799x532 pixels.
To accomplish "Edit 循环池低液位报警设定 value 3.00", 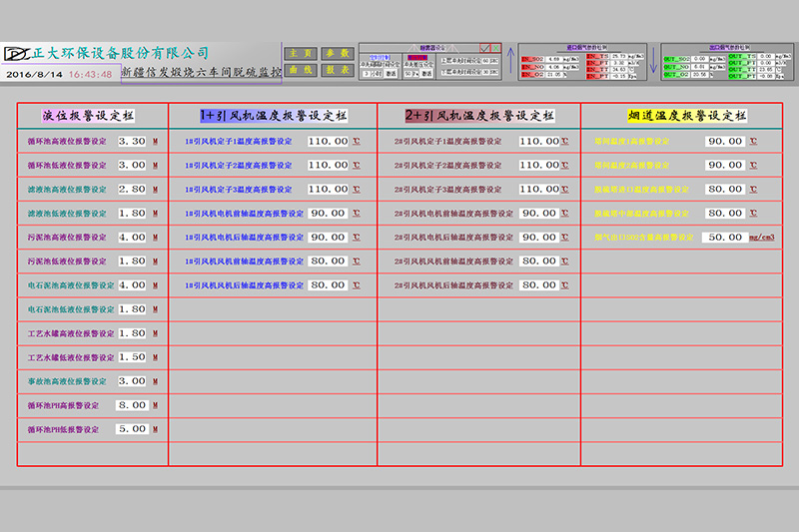I will 132,165.
